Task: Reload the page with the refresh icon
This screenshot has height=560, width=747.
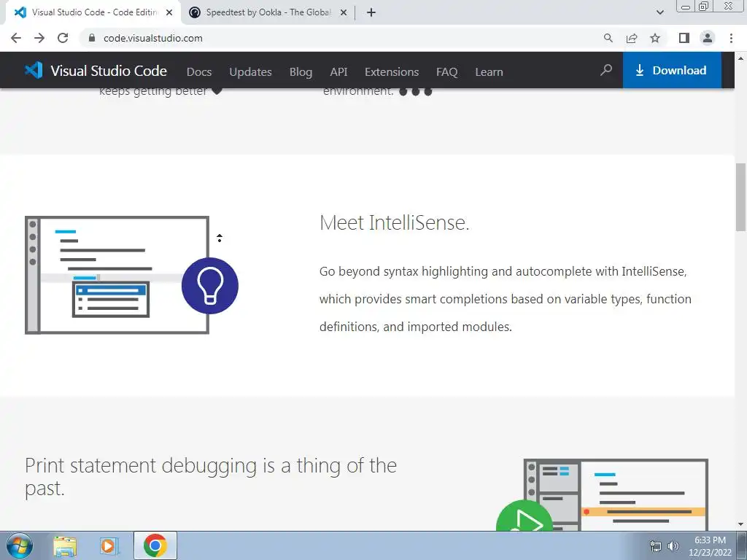Action: (63, 38)
